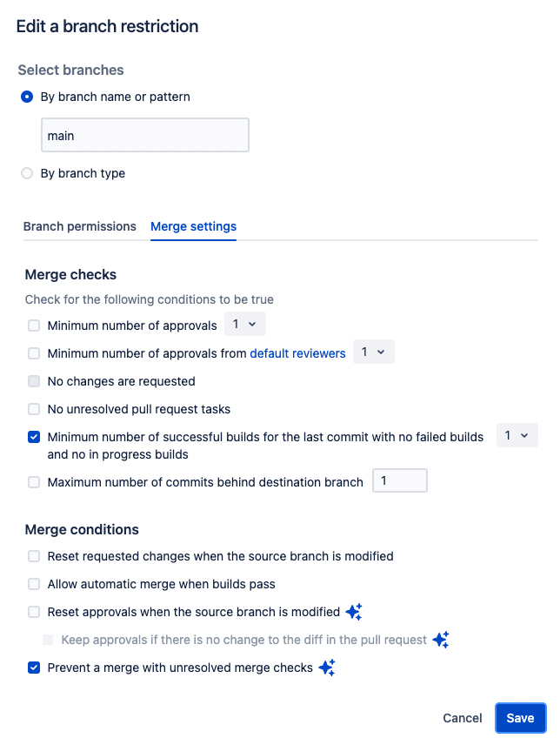Expand the successful builds count dropdown
The height and width of the screenshot is (745, 560).
(x=517, y=435)
